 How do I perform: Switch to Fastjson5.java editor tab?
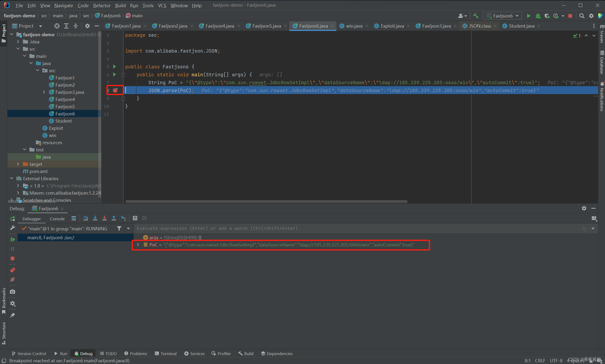pyautogui.click(x=266, y=26)
